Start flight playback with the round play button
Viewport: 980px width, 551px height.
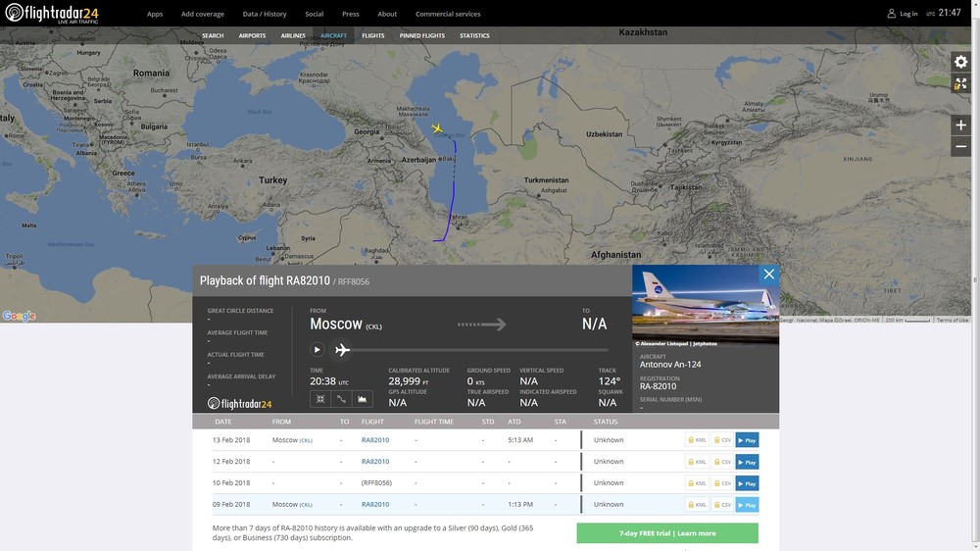pos(317,349)
